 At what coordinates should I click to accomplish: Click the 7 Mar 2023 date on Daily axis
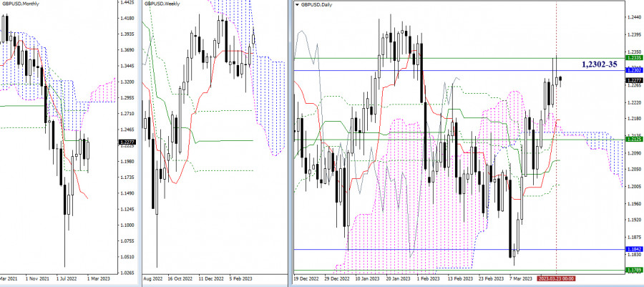tap(522, 278)
